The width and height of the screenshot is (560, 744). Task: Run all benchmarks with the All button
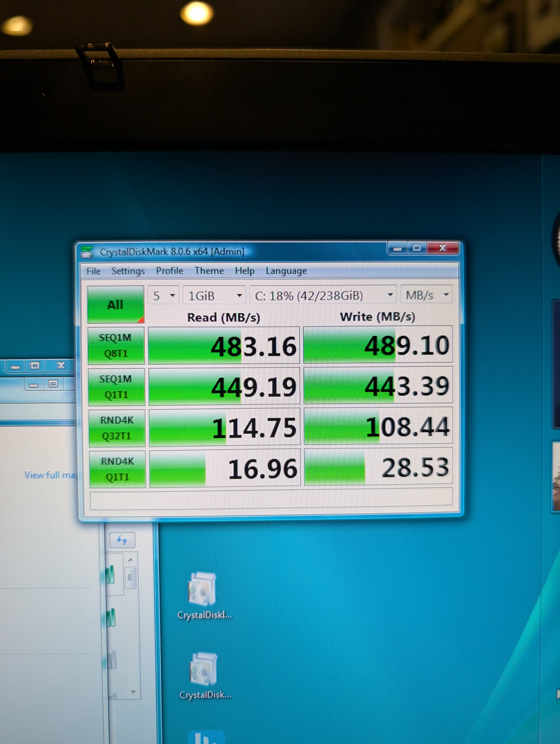(x=116, y=305)
